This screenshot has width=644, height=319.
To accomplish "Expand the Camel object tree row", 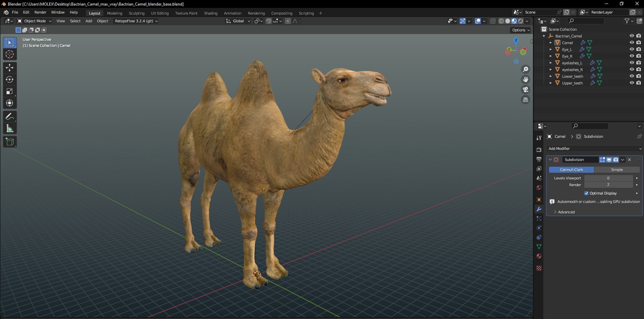I will point(550,43).
